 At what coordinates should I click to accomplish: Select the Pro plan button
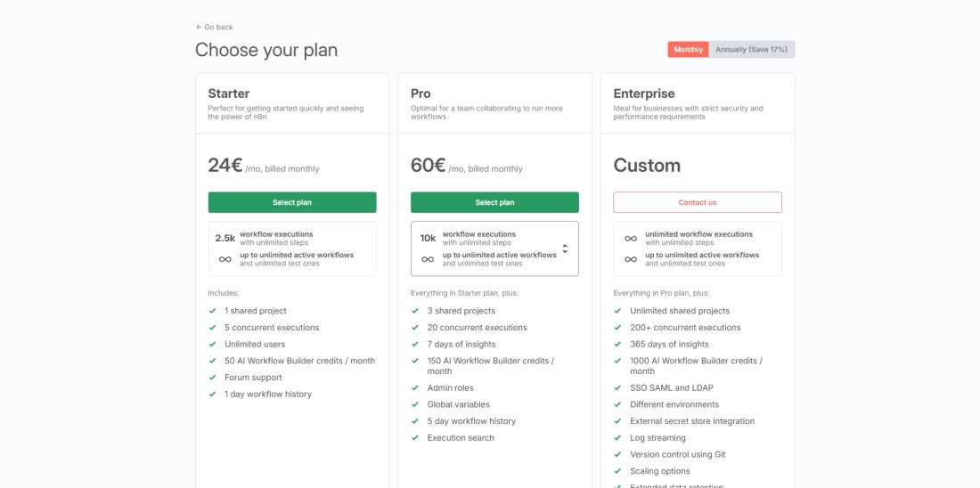494,202
